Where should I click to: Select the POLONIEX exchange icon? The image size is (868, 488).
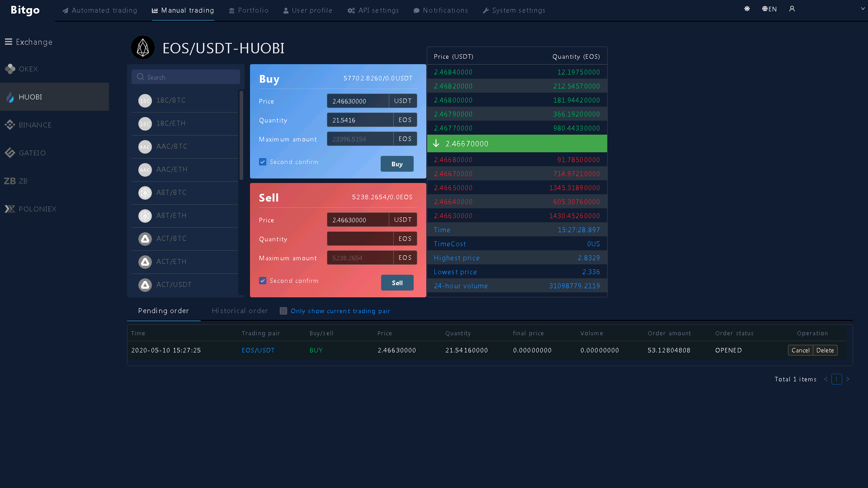click(x=9, y=209)
